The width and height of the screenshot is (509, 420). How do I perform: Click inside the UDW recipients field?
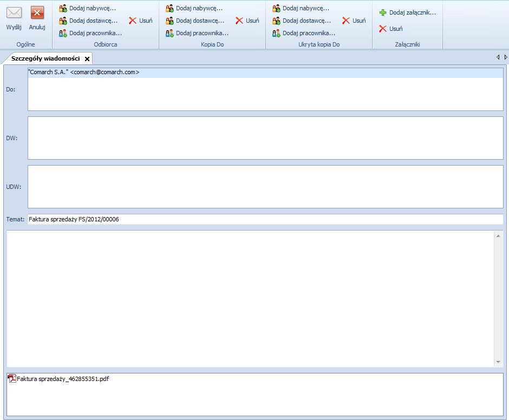265,187
